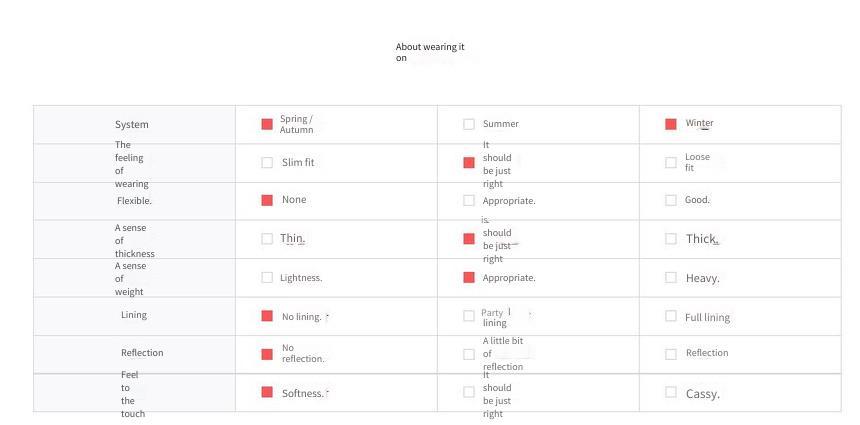Check the Slim fit checkbox
Screen dimensions: 860x425
[267, 163]
